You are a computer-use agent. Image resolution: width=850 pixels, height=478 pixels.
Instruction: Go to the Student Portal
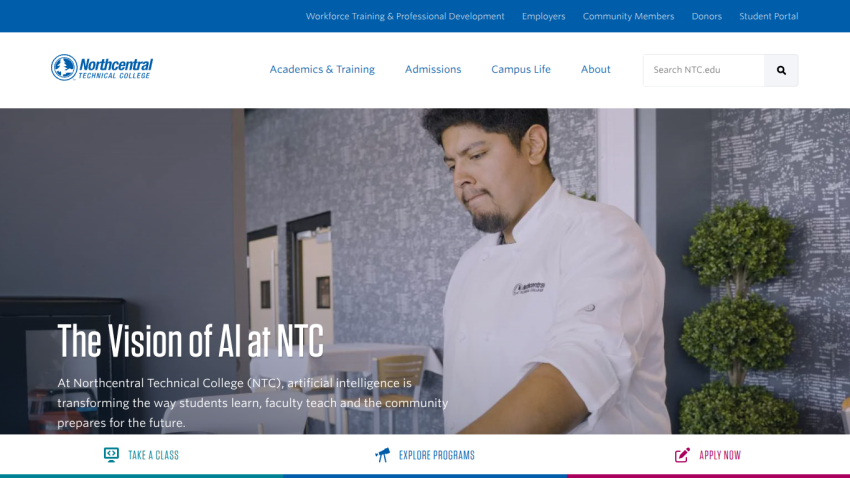769,16
